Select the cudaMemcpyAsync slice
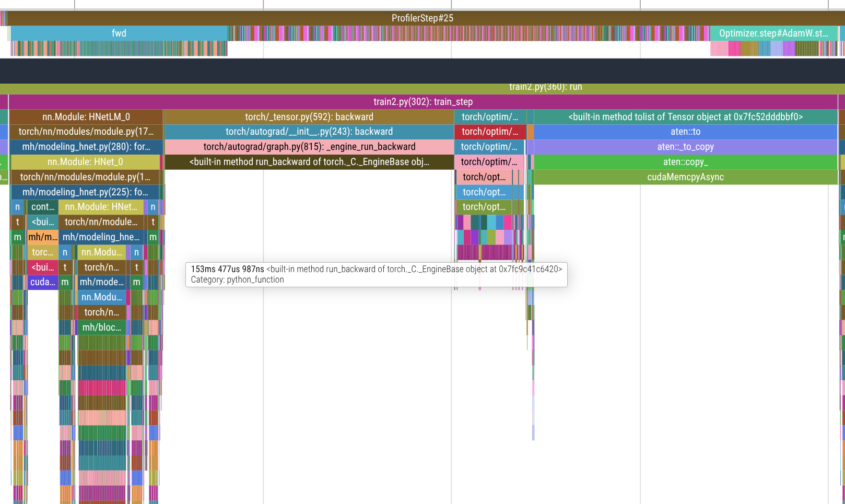 pyautogui.click(x=685, y=177)
